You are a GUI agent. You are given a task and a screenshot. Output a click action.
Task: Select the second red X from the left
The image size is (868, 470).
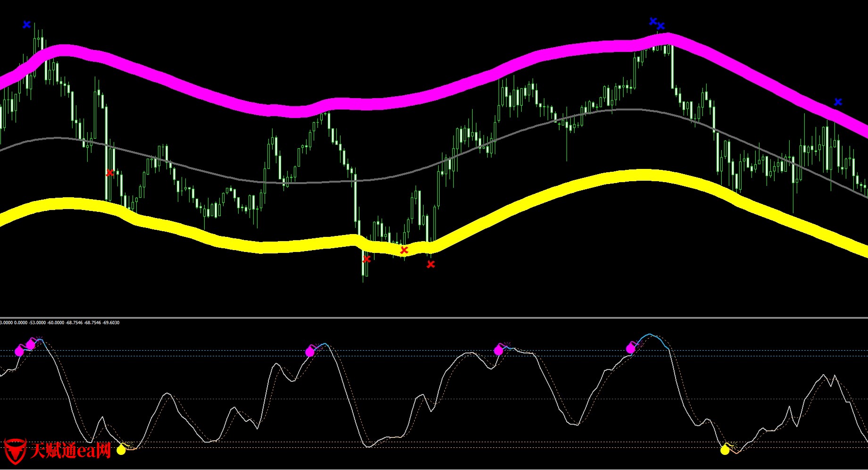[367, 259]
